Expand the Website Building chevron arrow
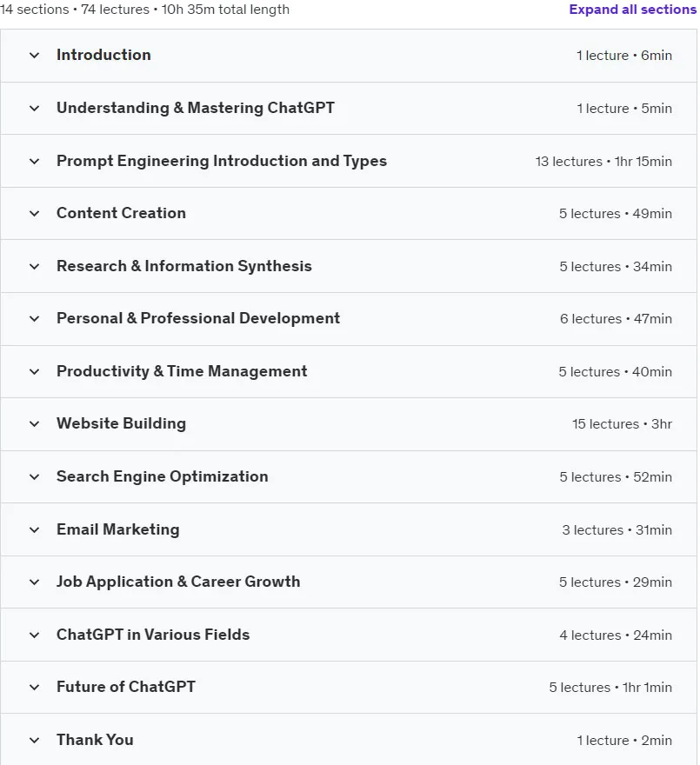Image resolution: width=700 pixels, height=765 pixels. 34,424
